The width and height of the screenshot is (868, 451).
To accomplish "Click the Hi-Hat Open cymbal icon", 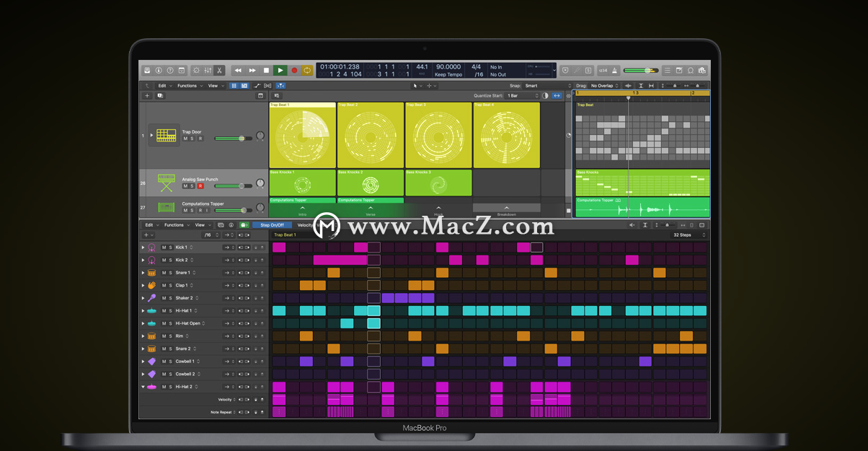I will coord(151,323).
